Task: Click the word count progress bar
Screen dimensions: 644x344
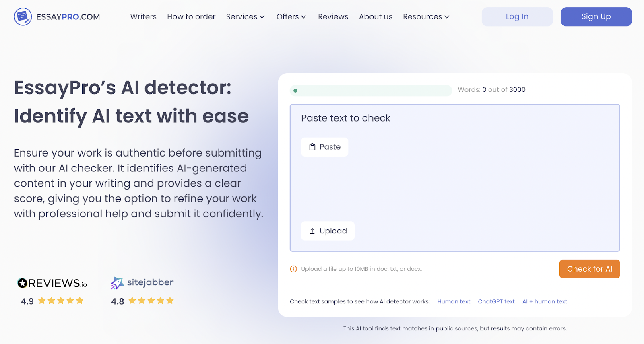Action: 371,91
